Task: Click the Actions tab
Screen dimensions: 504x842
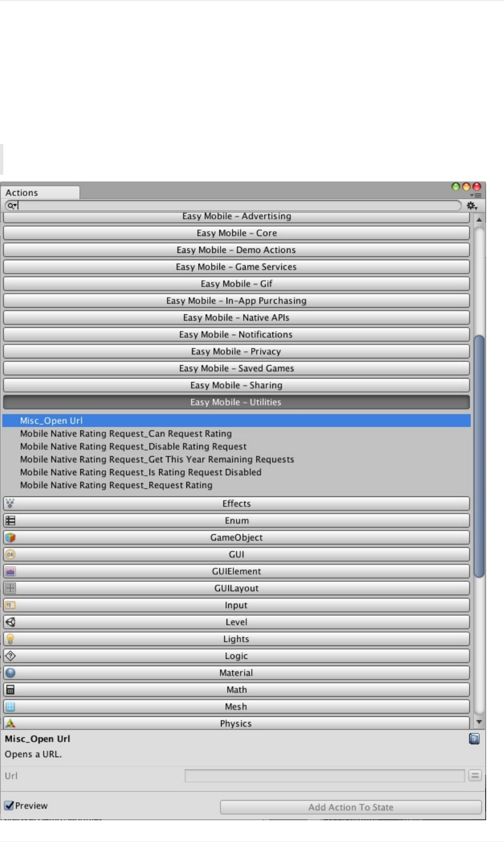Action: [40, 193]
